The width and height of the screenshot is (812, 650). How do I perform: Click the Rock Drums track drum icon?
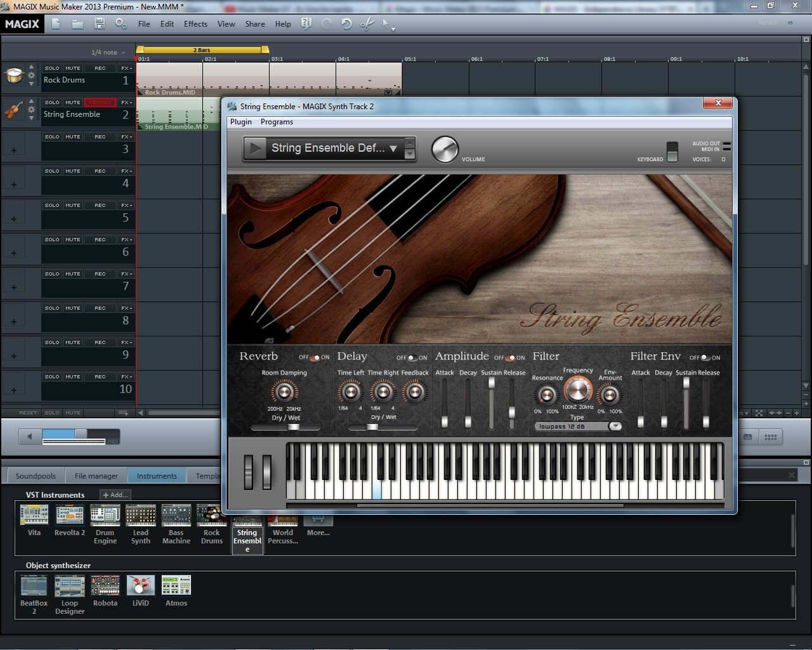click(x=14, y=76)
